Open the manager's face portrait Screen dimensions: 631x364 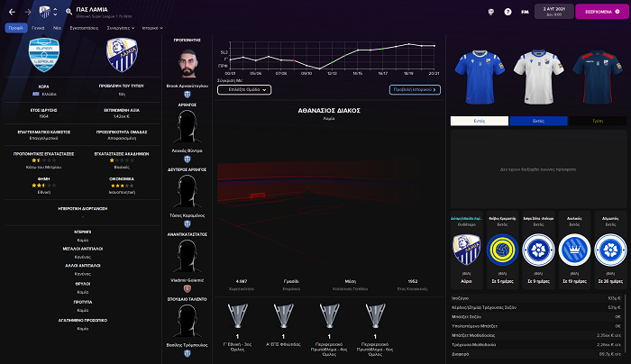click(187, 63)
